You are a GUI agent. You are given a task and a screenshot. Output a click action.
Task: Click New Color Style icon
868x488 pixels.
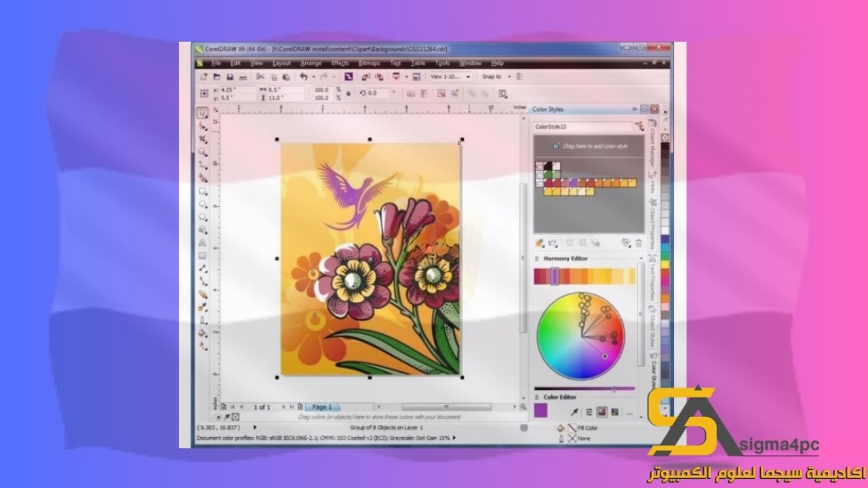(x=539, y=243)
